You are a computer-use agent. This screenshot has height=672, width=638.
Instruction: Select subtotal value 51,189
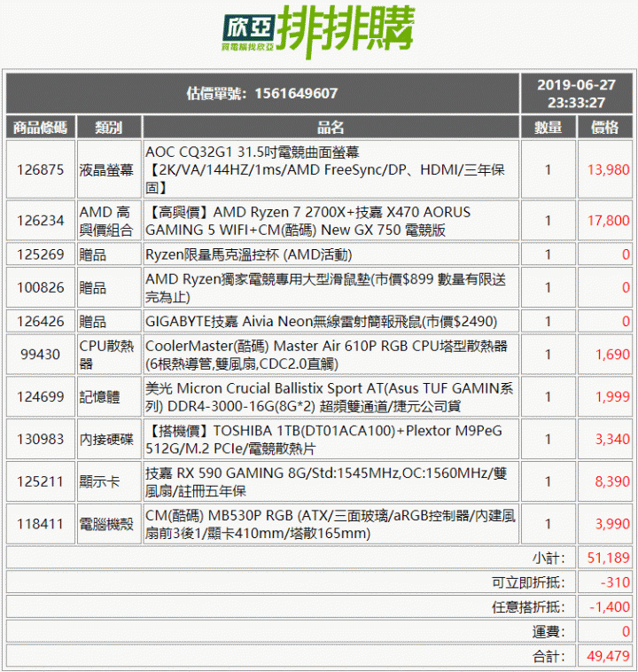[608, 558]
